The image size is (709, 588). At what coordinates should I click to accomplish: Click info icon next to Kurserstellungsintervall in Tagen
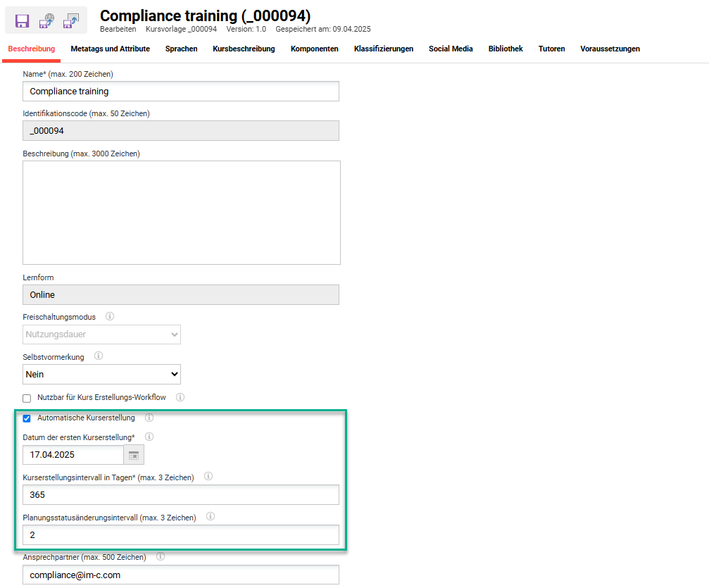pyautogui.click(x=208, y=477)
